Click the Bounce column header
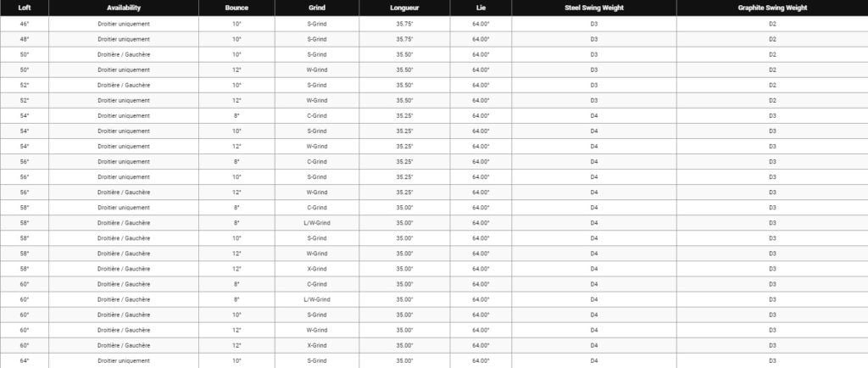The height and width of the screenshot is (368, 868). click(x=236, y=8)
